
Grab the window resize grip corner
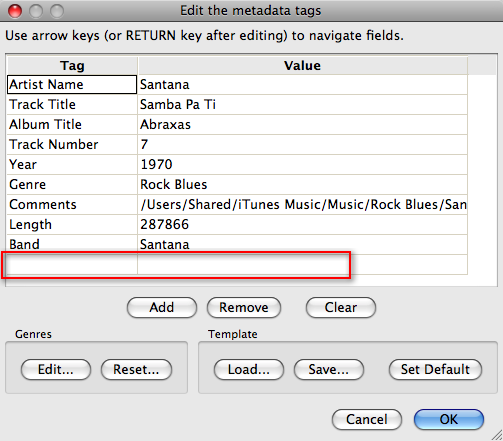[497, 435]
